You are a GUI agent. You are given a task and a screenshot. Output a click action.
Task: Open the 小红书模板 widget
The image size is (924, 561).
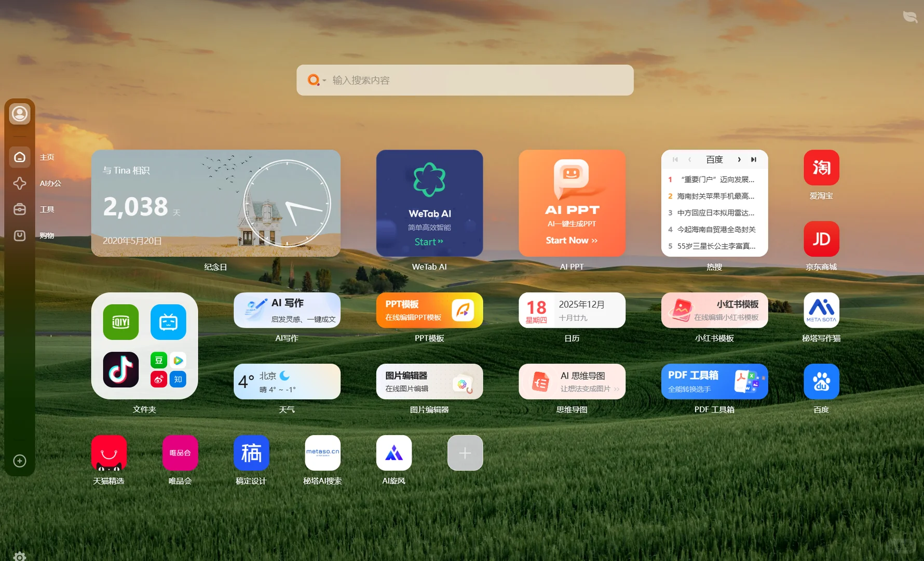tap(715, 310)
